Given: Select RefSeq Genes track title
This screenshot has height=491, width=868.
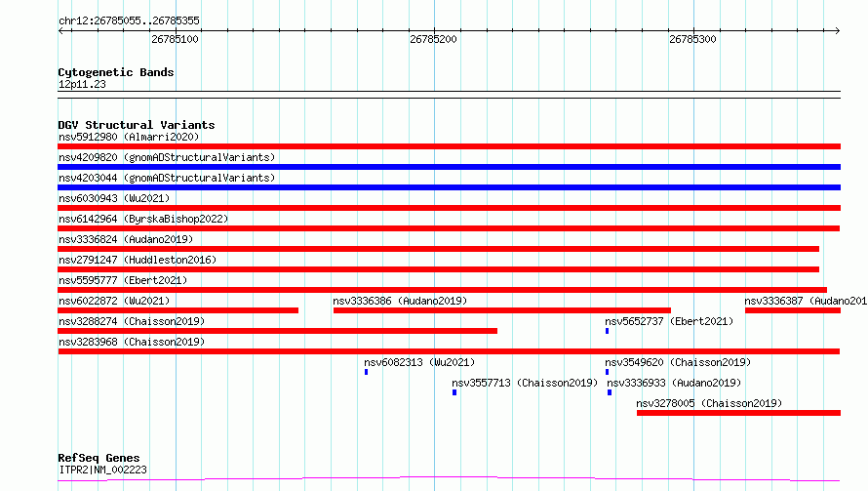Looking at the screenshot, I should pos(99,458).
